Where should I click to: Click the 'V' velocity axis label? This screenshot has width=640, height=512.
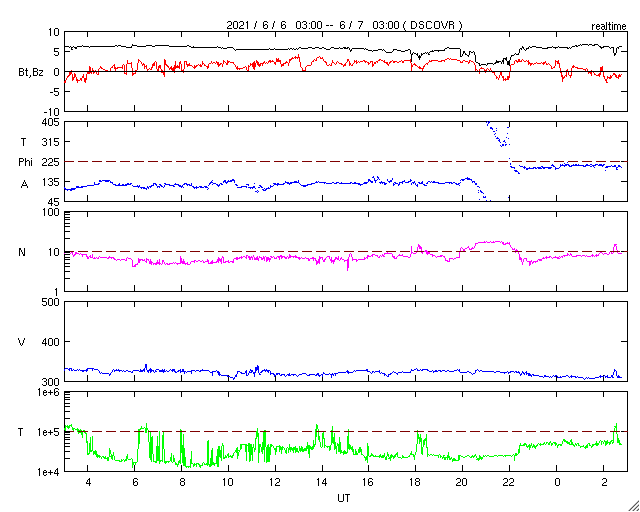tap(22, 342)
